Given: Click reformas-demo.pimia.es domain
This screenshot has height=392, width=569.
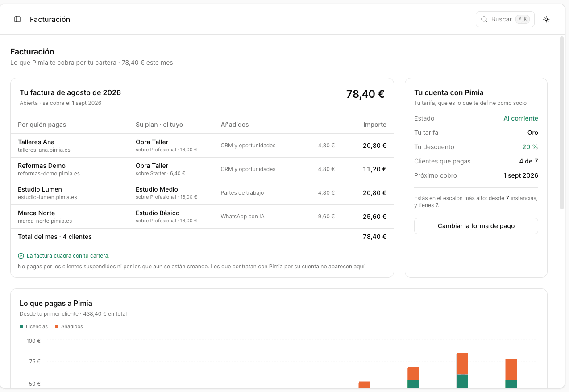Looking at the screenshot, I should [49, 174].
